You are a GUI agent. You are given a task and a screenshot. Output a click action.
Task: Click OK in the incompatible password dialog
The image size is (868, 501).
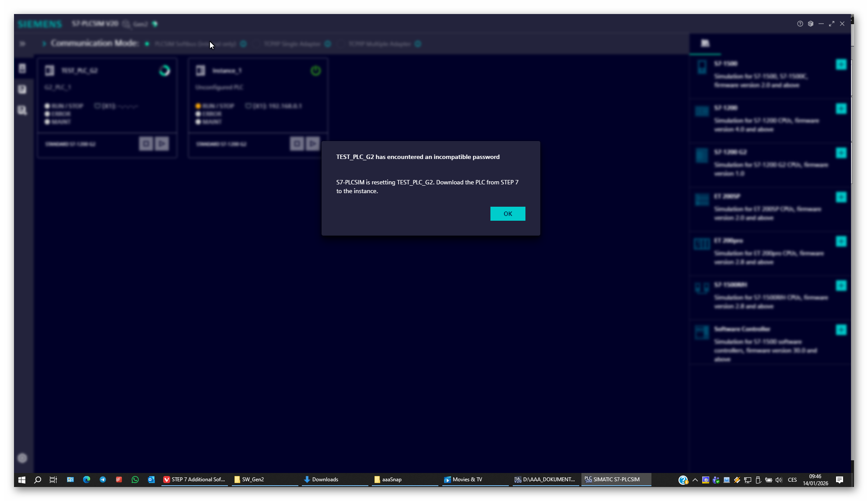point(507,214)
